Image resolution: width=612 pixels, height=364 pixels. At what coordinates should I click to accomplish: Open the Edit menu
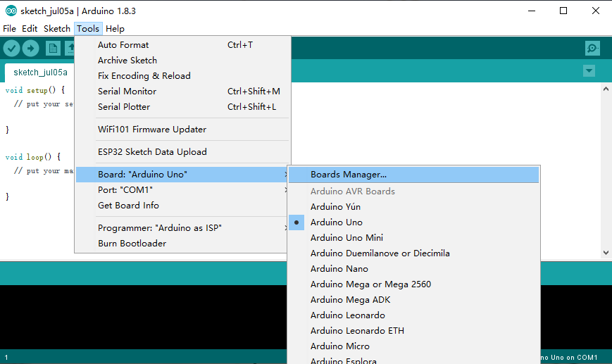(30, 28)
